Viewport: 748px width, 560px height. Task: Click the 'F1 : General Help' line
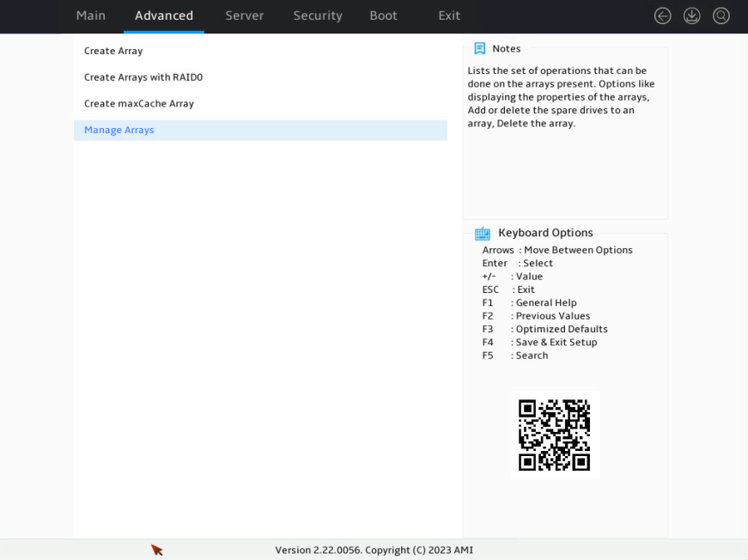click(529, 303)
